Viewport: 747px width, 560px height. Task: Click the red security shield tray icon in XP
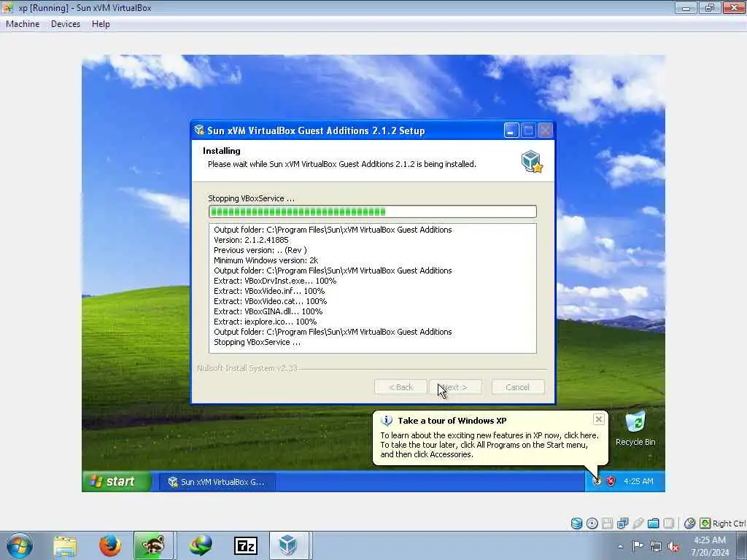pyautogui.click(x=611, y=481)
